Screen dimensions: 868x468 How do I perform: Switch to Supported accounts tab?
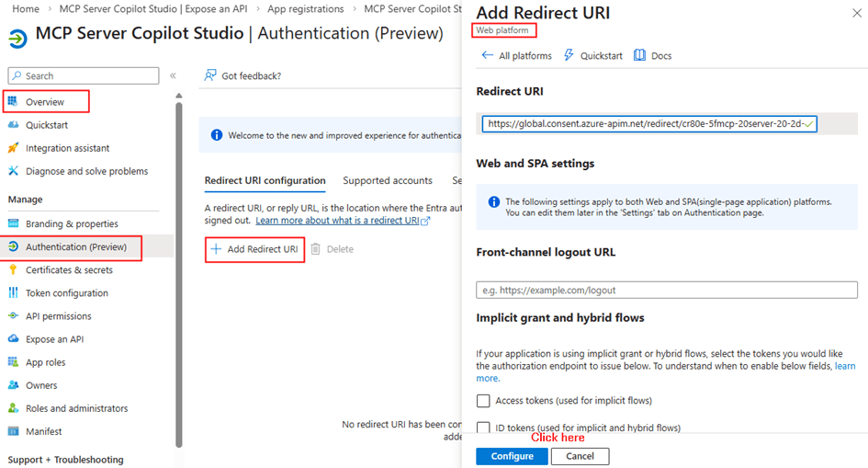(388, 180)
